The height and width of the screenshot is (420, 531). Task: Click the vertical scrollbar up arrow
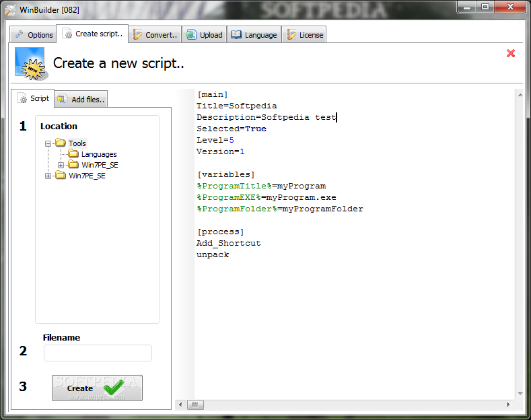click(520, 95)
